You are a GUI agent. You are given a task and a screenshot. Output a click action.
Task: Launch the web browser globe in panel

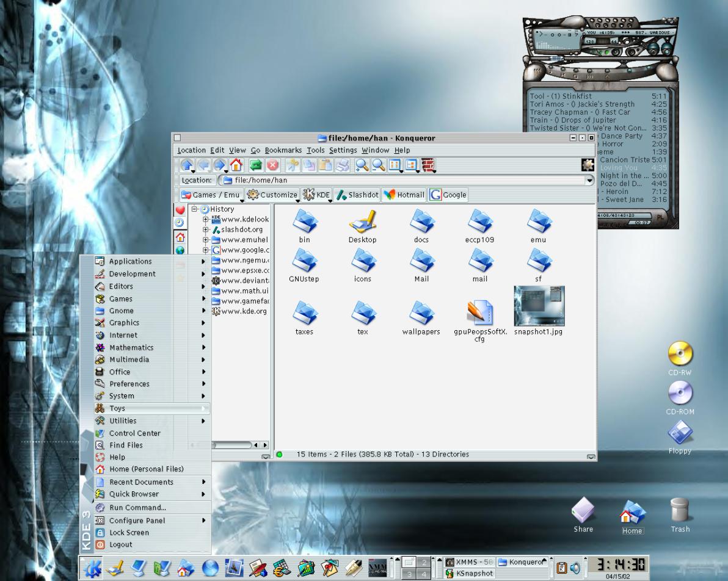(x=210, y=568)
